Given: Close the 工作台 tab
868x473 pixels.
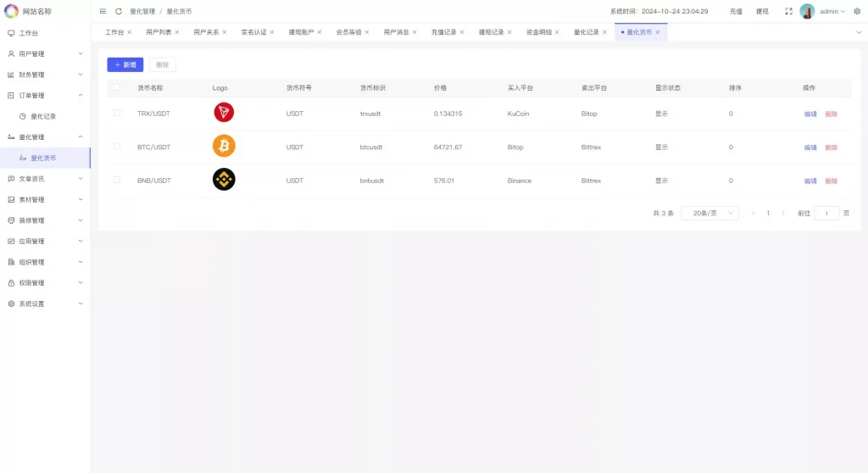Looking at the screenshot, I should 130,32.
